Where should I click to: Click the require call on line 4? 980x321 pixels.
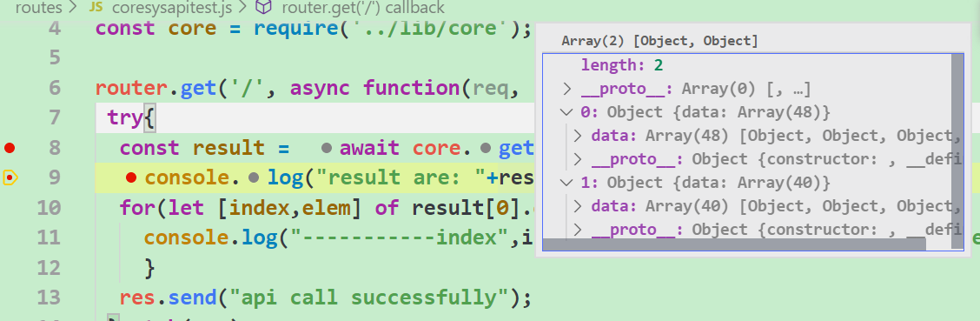(295, 29)
